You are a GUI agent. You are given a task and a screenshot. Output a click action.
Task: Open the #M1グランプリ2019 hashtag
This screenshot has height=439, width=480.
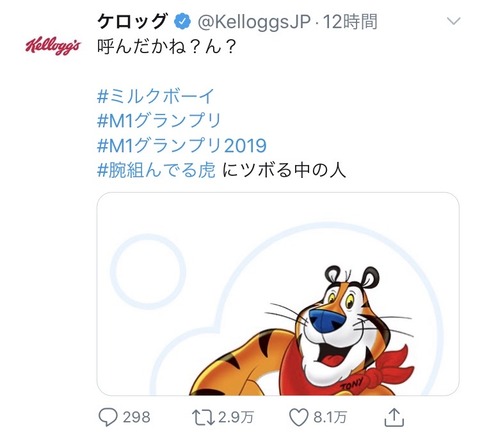point(182,145)
